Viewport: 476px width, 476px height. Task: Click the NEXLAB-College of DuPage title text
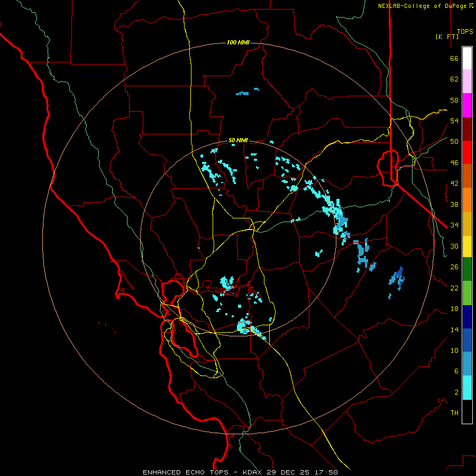coord(425,6)
